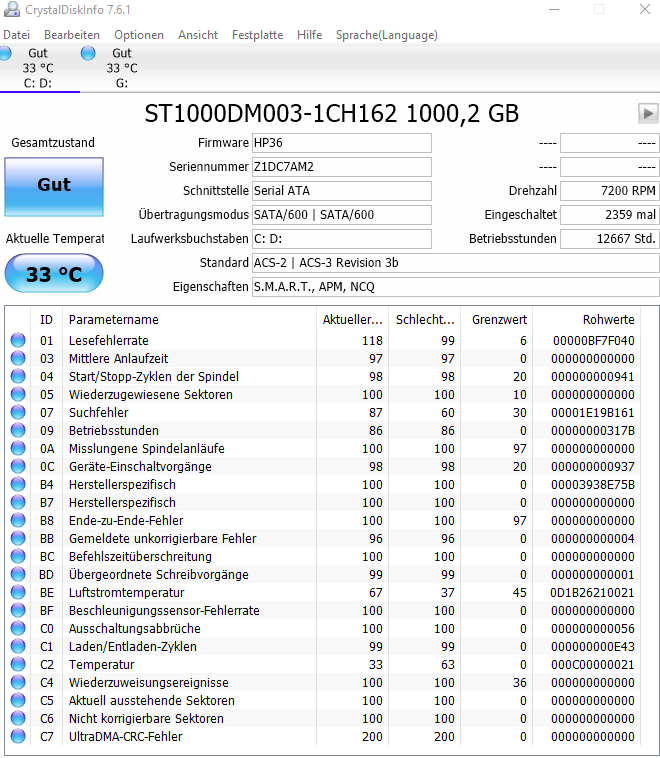Open the Datei menu

(x=16, y=35)
